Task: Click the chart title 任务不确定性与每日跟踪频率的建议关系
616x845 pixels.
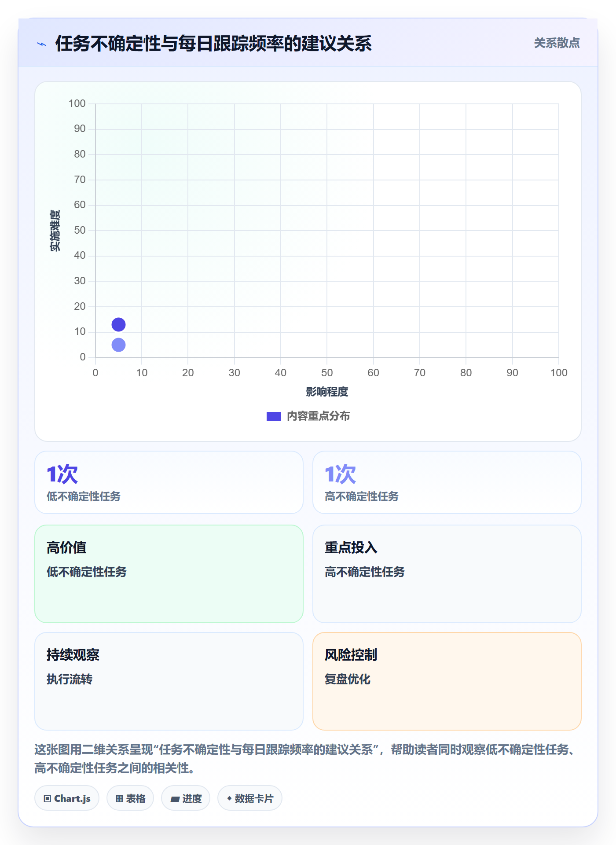Action: click(214, 44)
